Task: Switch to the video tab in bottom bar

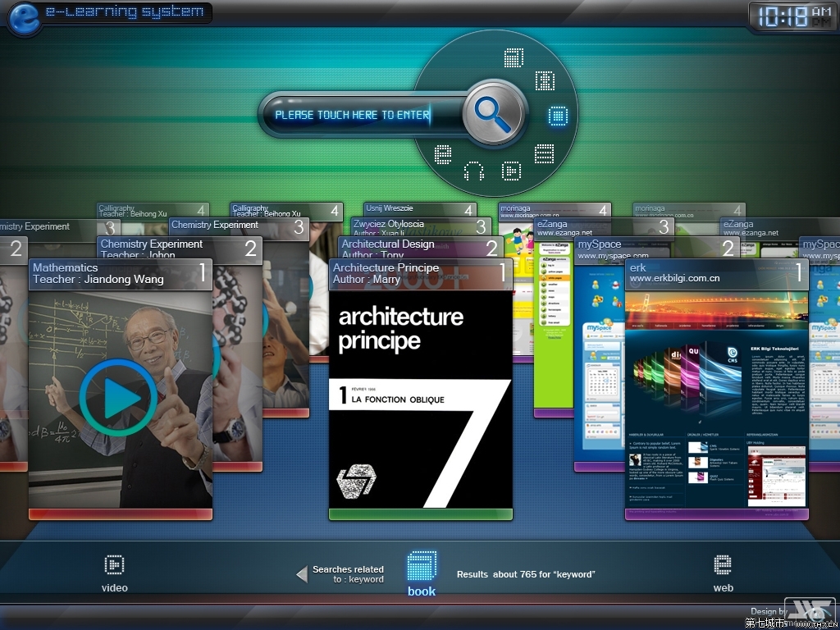Action: click(x=114, y=573)
